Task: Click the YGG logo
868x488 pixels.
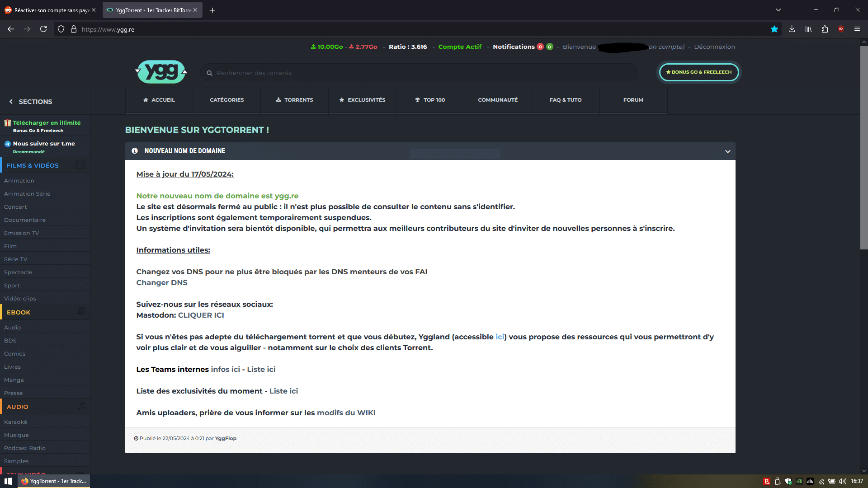Action: click(161, 72)
